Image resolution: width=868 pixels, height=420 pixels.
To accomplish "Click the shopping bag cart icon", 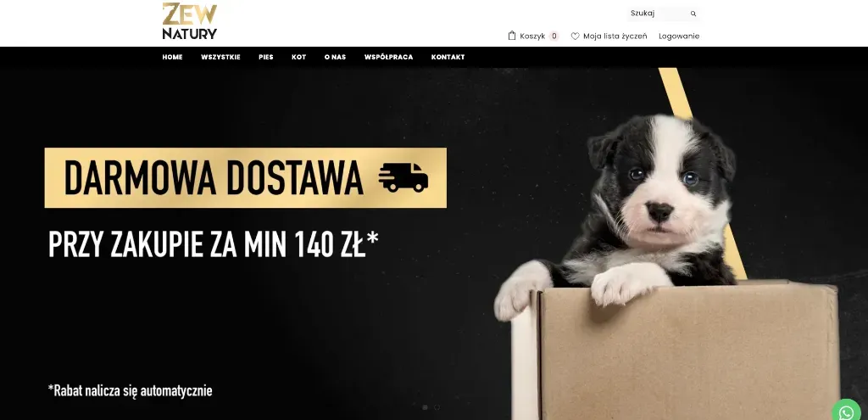I will (x=512, y=36).
